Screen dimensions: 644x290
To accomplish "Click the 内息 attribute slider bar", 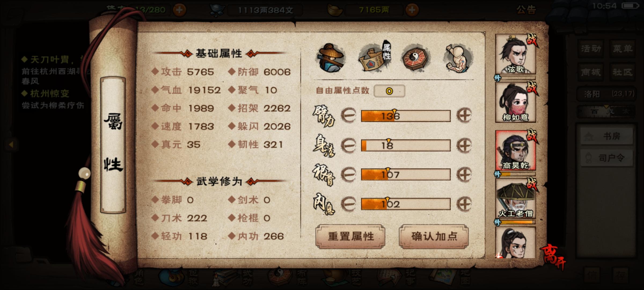I will pos(406,204).
